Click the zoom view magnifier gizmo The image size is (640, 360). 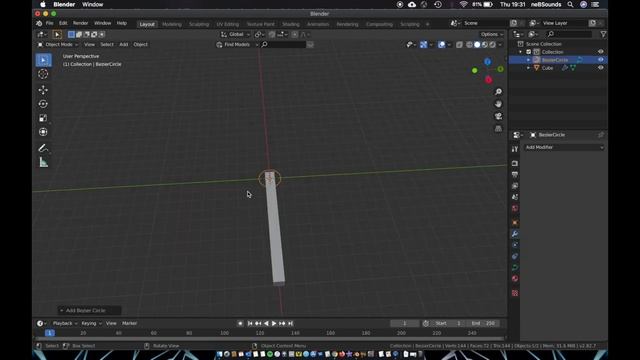(x=498, y=92)
